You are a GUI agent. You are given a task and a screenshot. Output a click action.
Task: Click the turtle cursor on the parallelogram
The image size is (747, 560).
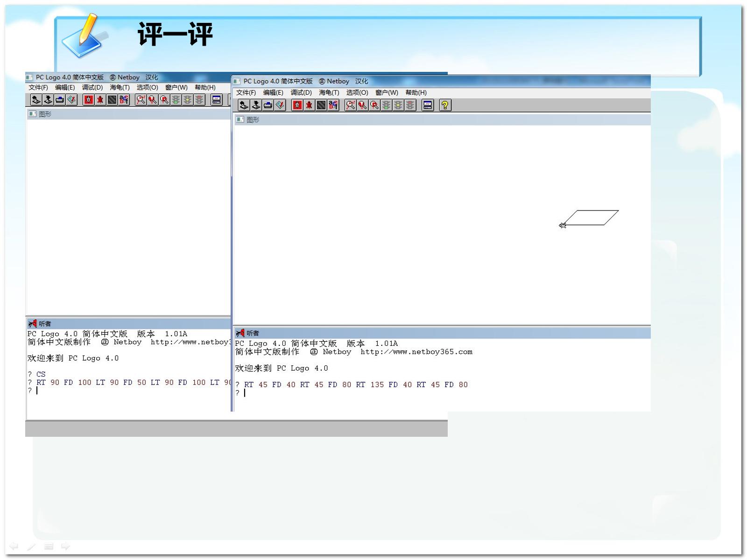[563, 225]
